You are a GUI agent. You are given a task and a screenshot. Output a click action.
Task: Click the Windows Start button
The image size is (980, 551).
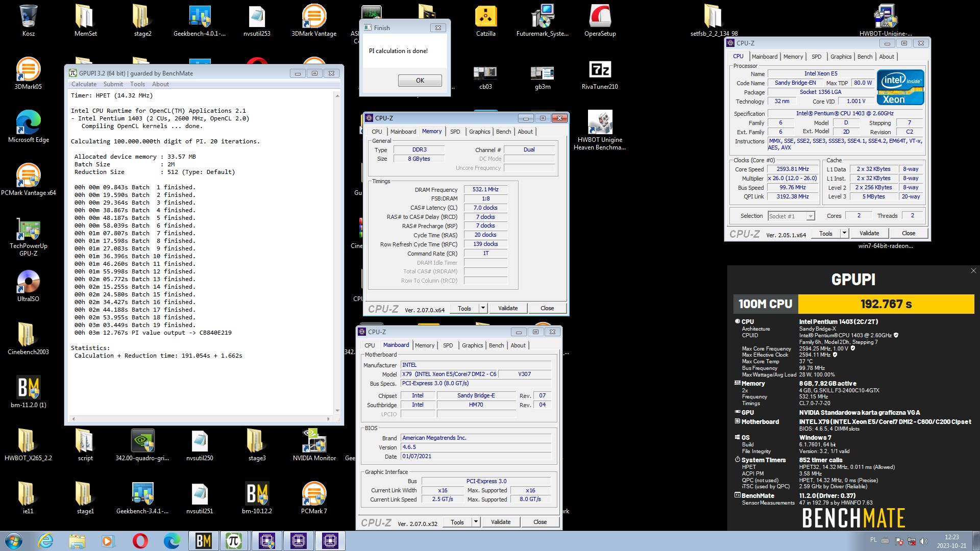point(14,541)
